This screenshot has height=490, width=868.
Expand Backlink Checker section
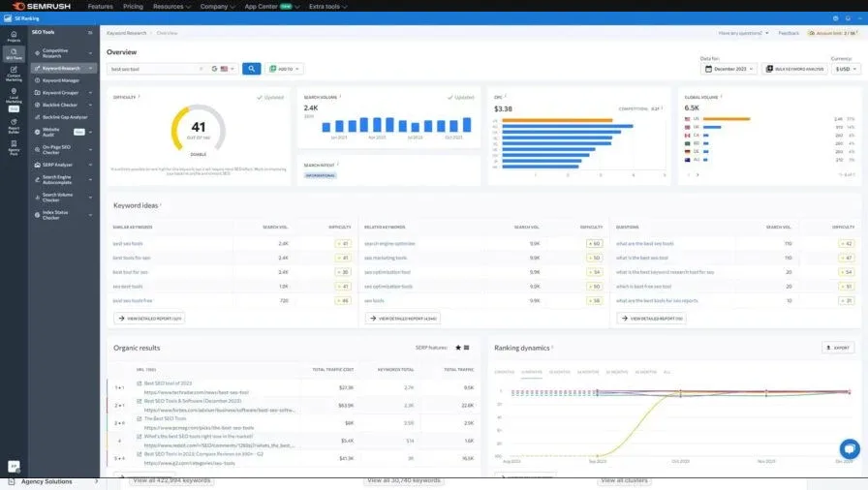tap(90, 106)
